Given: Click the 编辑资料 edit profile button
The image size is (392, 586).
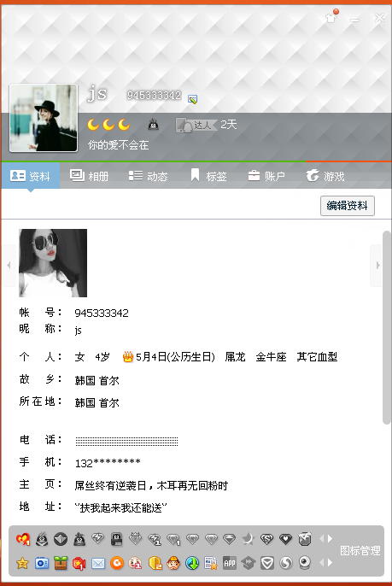Looking at the screenshot, I should (347, 206).
